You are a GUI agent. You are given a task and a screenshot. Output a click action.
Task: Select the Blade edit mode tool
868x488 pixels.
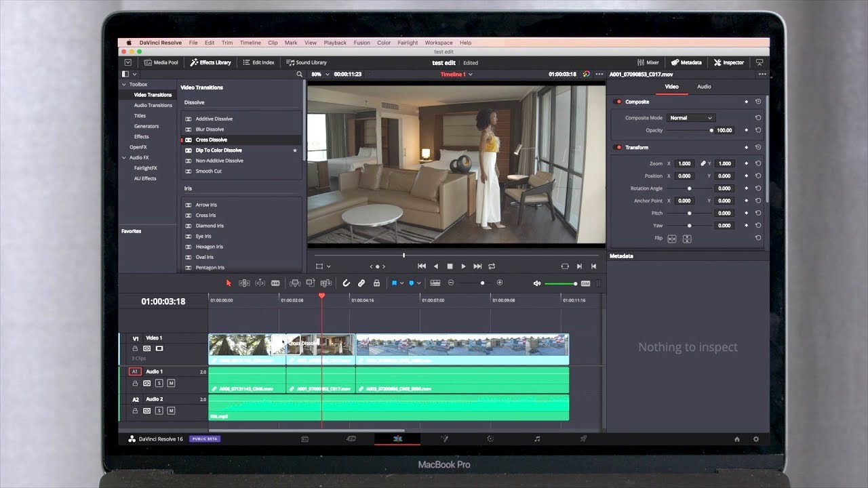point(275,283)
